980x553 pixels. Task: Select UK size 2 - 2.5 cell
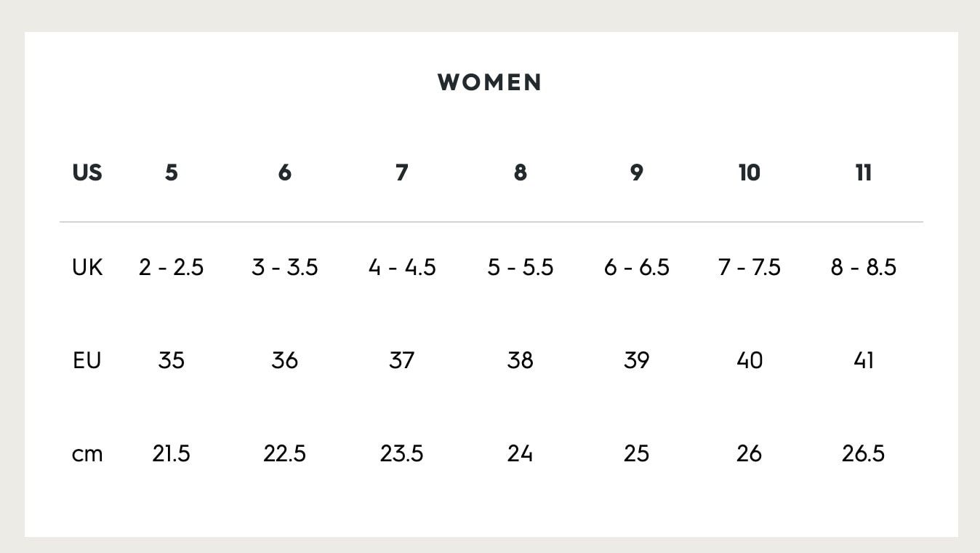point(171,268)
